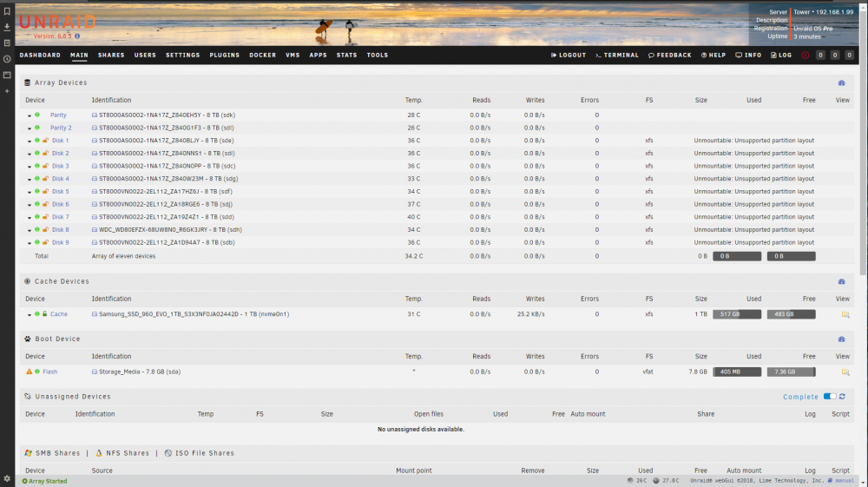Expand dropdown arrow for Disk 6
868x487 pixels.
click(x=30, y=205)
